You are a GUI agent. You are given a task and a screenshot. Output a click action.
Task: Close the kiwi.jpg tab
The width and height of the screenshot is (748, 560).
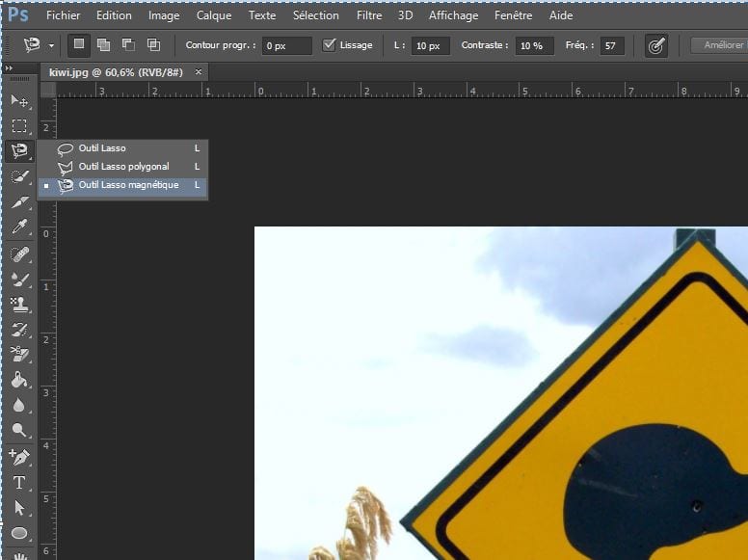pyautogui.click(x=199, y=72)
